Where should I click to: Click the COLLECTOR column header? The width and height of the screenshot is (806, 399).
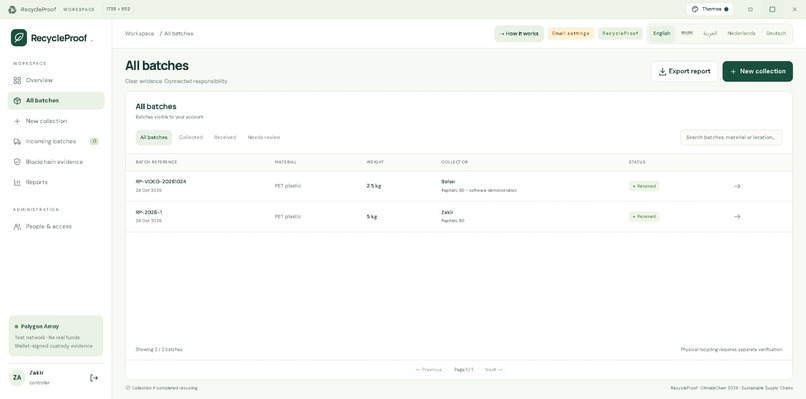(454, 162)
